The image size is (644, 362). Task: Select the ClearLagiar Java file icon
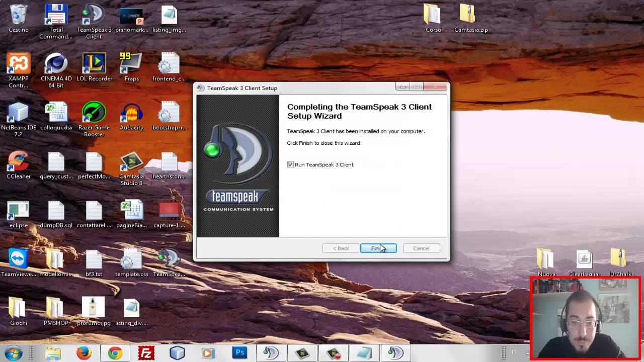coord(584,262)
